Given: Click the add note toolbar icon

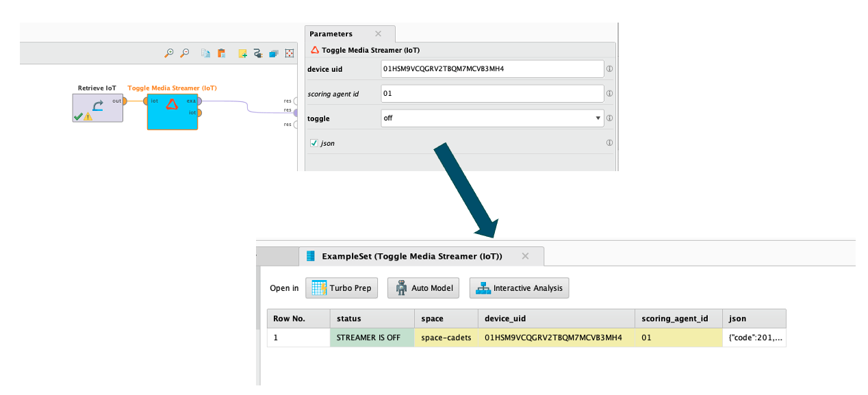Looking at the screenshot, I should (242, 53).
